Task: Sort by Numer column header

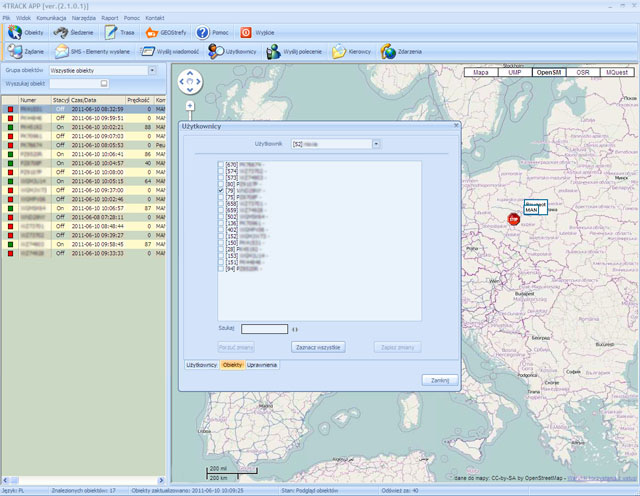Action: click(x=35, y=100)
